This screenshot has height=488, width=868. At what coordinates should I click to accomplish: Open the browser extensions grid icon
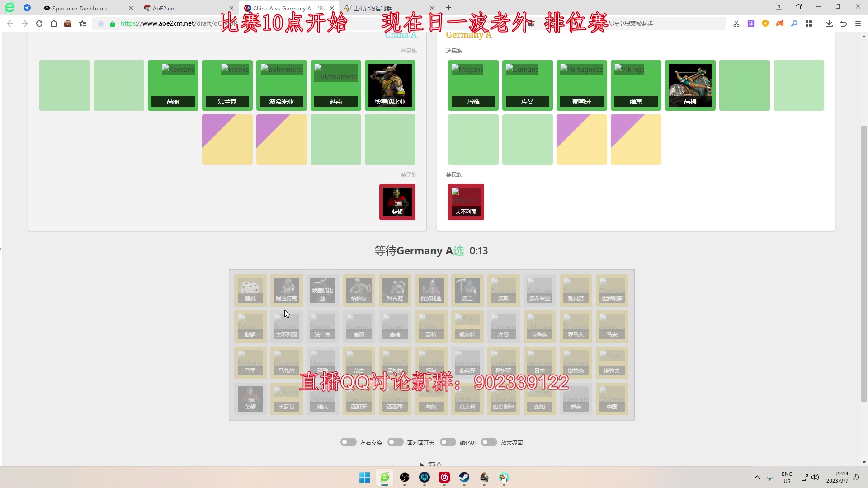click(x=809, y=23)
